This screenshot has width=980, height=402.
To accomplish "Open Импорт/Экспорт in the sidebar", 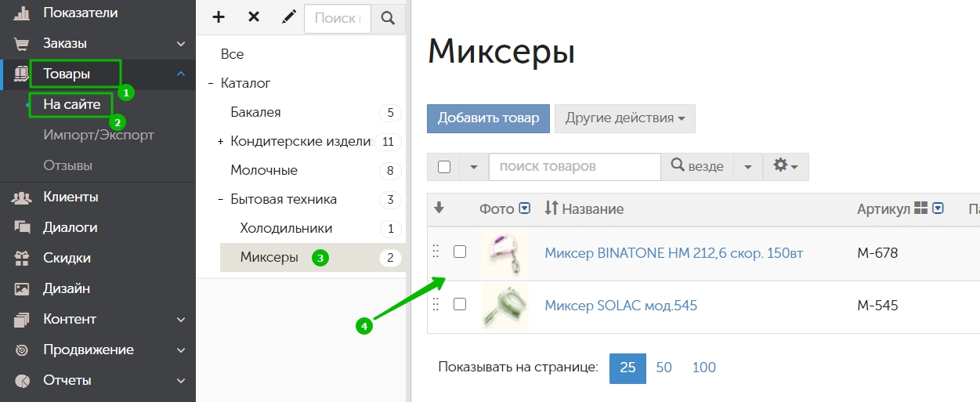I will pos(99,135).
